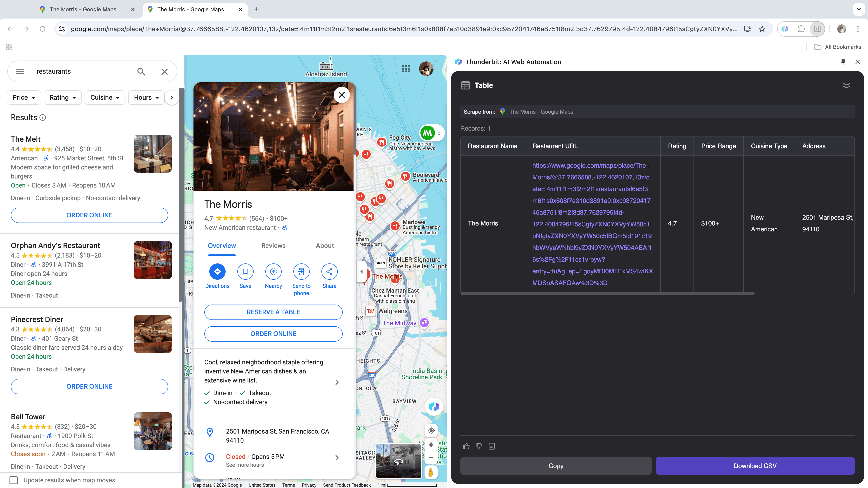Expand the Price dropdown filter
This screenshot has height=488, width=868.
[24, 97]
